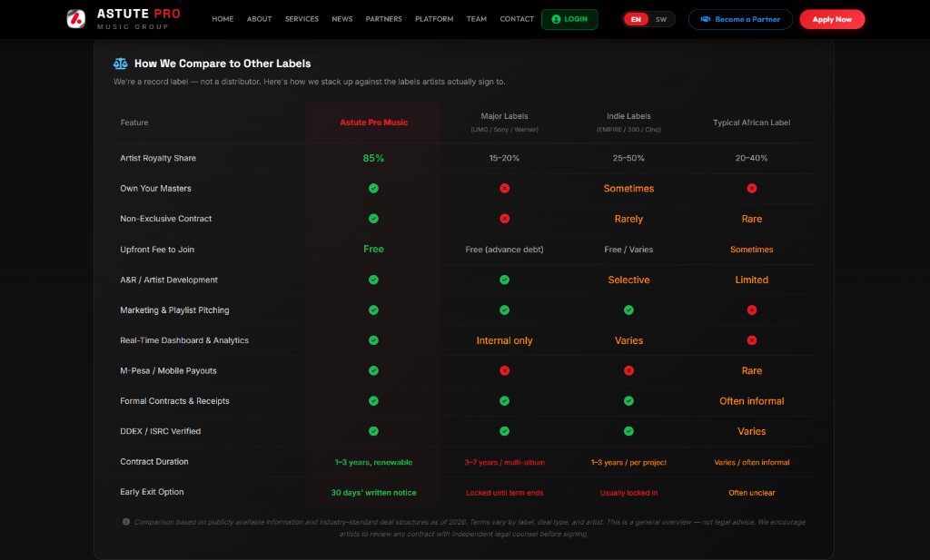
Task: Click Astute Pro checkmark for Real-Time Dashboard & Analytics
Action: [x=373, y=340]
